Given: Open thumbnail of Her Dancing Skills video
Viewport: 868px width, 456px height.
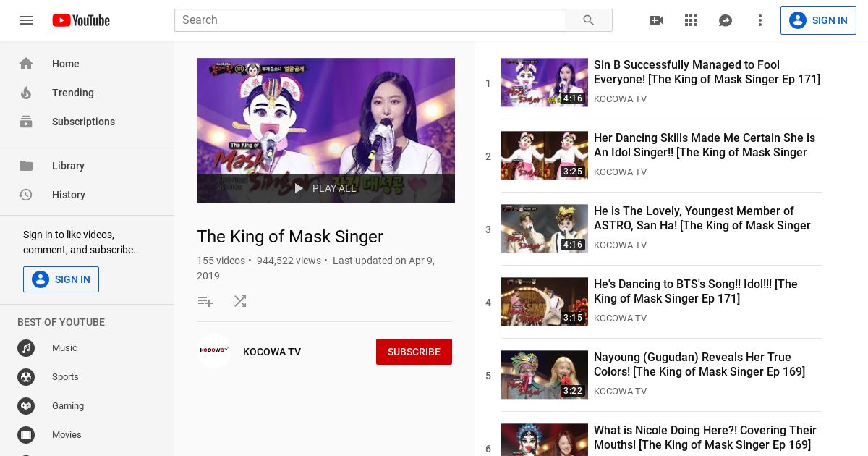Looking at the screenshot, I should 545,156.
